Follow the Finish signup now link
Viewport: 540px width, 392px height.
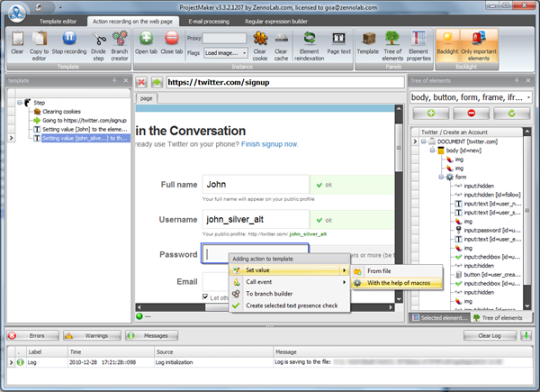tap(269, 144)
